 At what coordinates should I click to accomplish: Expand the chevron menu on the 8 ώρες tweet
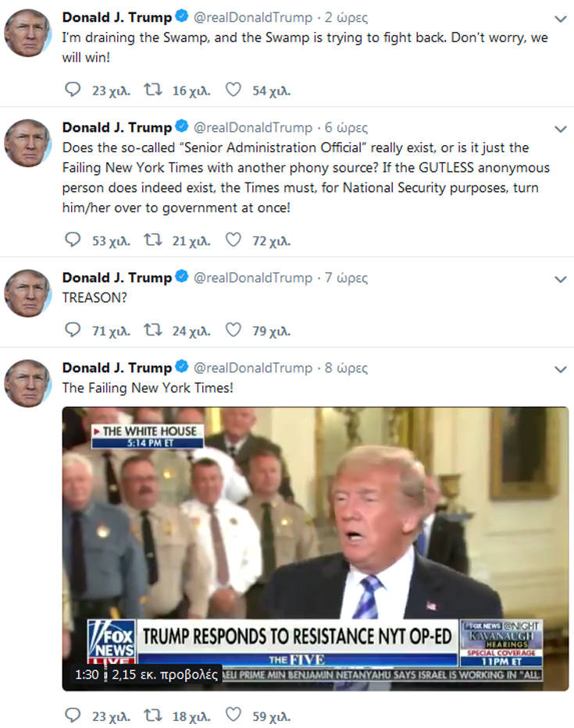click(561, 370)
